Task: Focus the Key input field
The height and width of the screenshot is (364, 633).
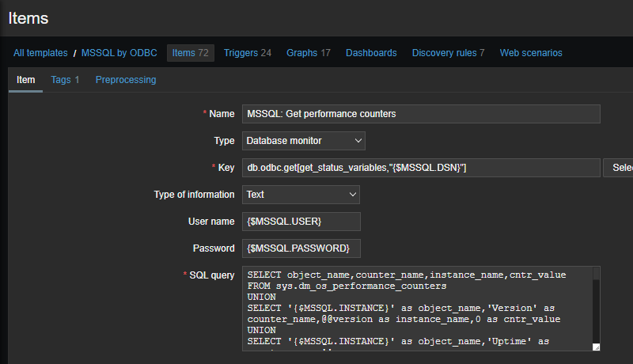Action: pos(421,168)
